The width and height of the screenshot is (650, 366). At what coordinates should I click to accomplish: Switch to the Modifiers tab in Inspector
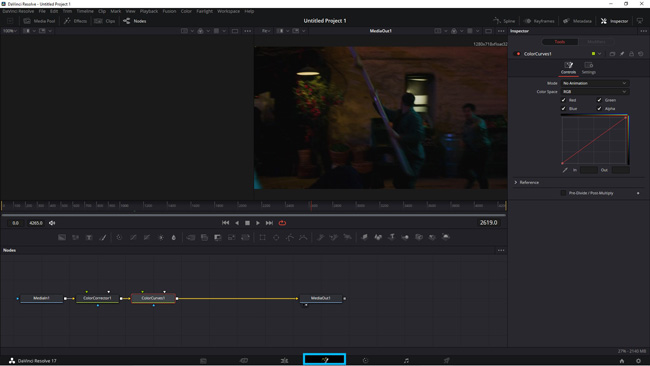(596, 42)
